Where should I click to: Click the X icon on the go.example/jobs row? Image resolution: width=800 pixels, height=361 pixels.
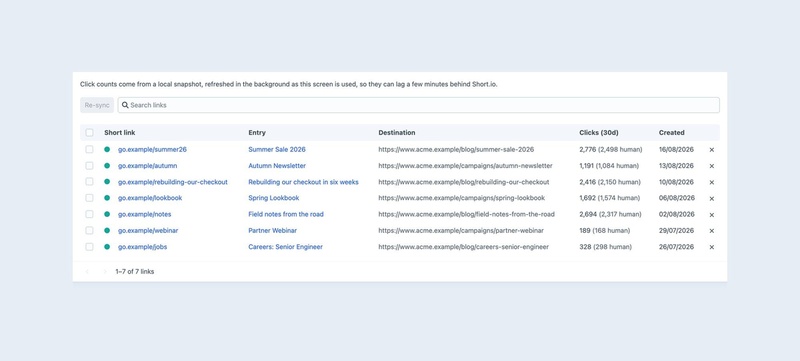coord(712,247)
